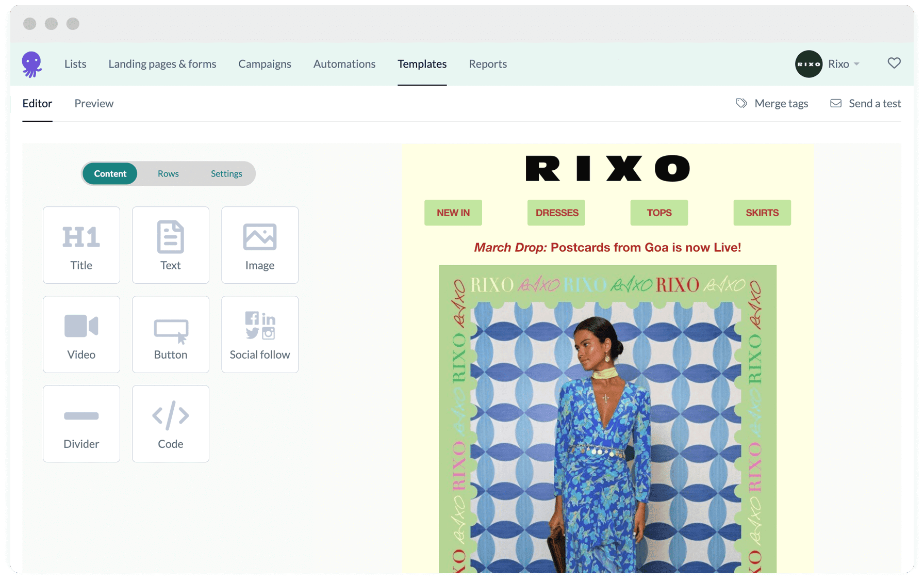Insert the Divider content block
The width and height of the screenshot is (924, 580).
click(81, 424)
